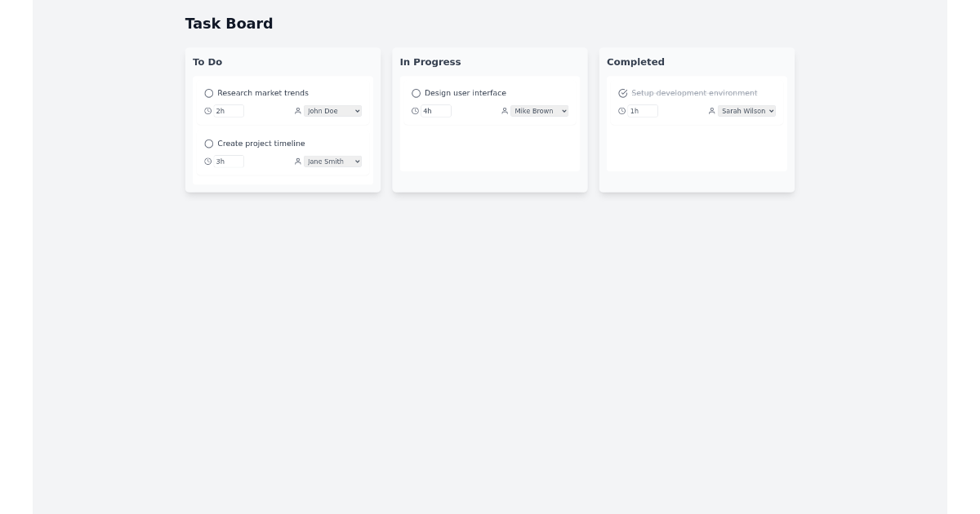Open the Mike Brown assignee dropdown
The image size is (980, 514).
point(539,111)
